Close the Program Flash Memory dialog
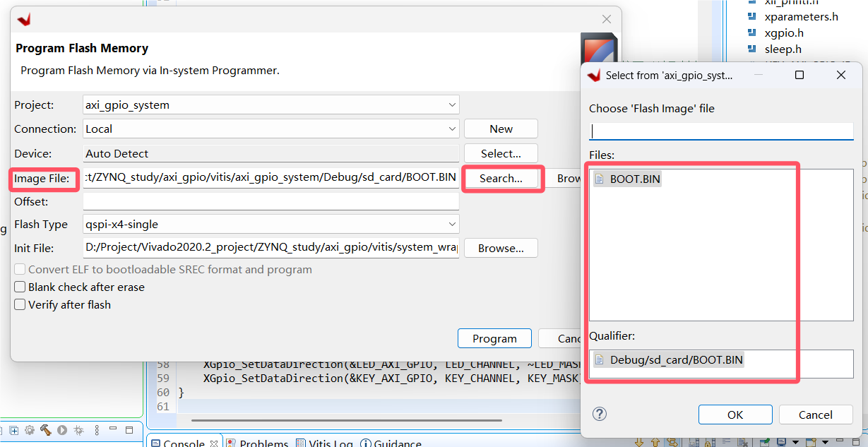 click(x=606, y=20)
